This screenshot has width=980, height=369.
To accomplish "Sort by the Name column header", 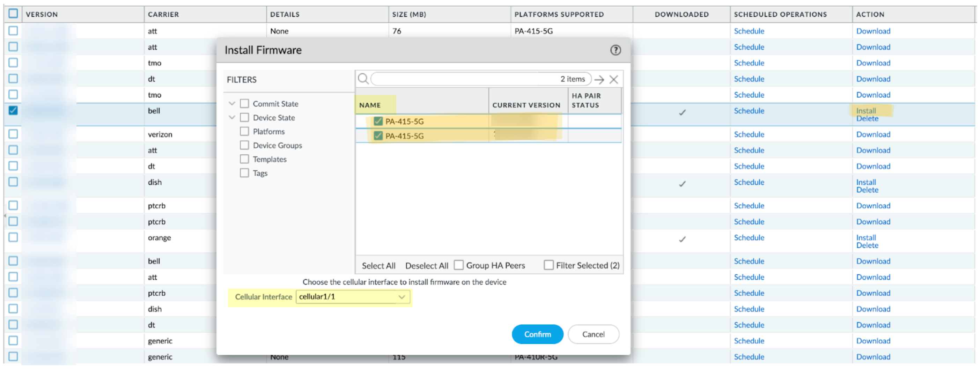I will click(x=370, y=105).
